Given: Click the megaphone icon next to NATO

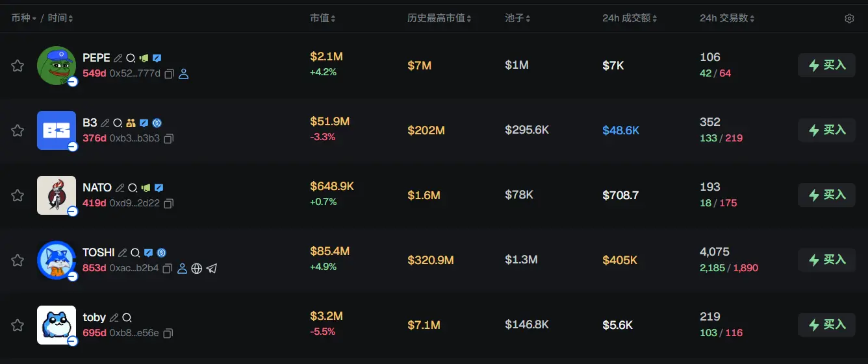Looking at the screenshot, I should (x=146, y=188).
